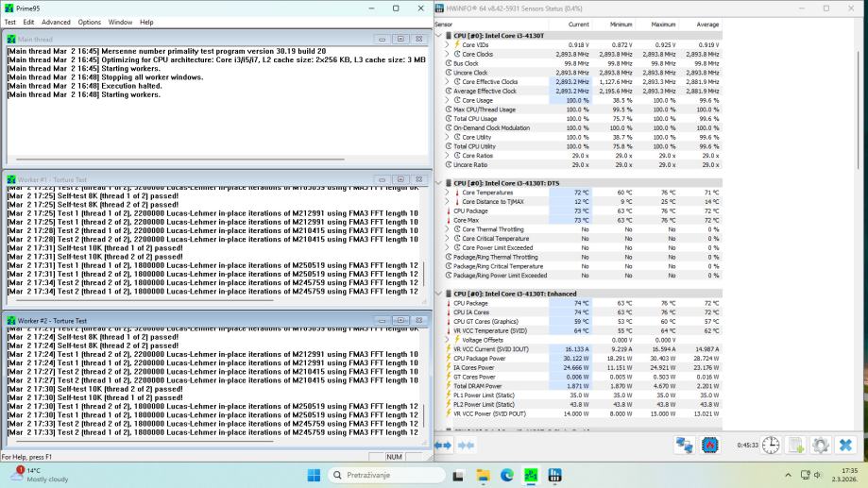Click the shrink columns arrows icon
868x488 pixels.
[x=466, y=445]
